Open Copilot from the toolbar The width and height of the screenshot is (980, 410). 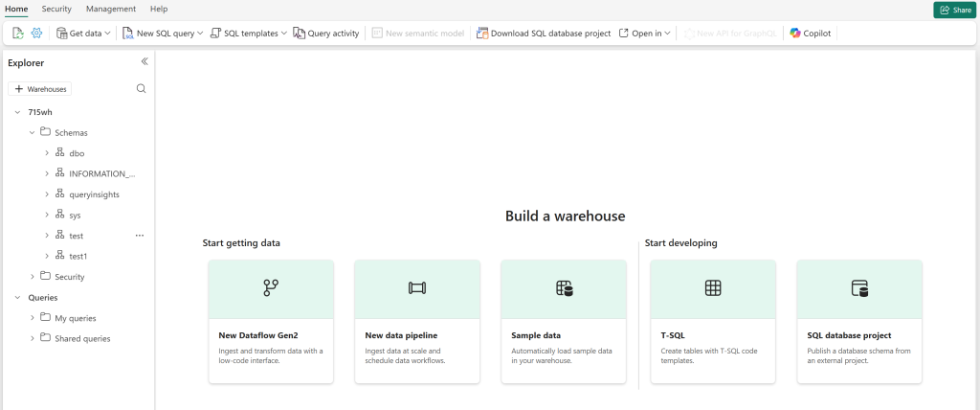[x=810, y=33]
